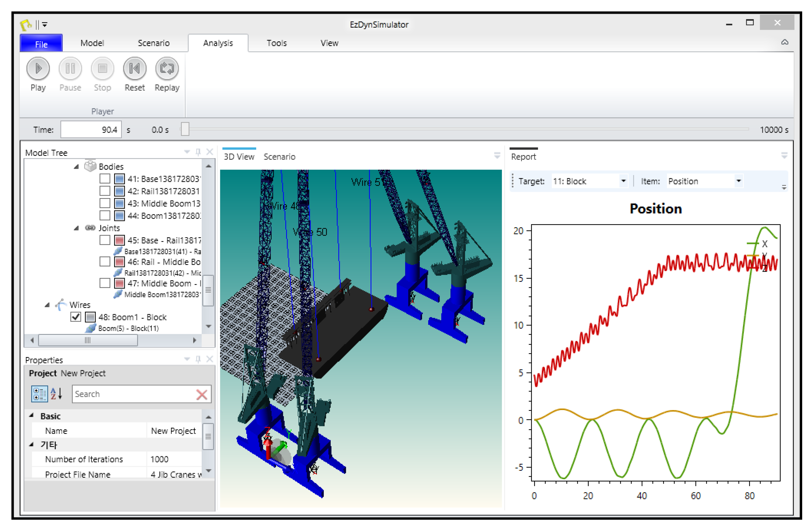This screenshot has width=812, height=529.
Task: Switch to the Model ribbon tab
Action: pyautogui.click(x=92, y=43)
